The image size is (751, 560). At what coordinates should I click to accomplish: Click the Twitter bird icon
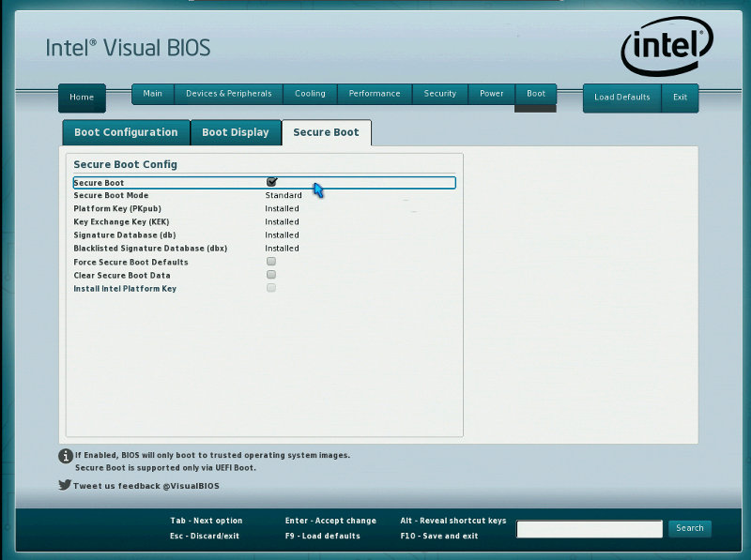[x=63, y=485]
